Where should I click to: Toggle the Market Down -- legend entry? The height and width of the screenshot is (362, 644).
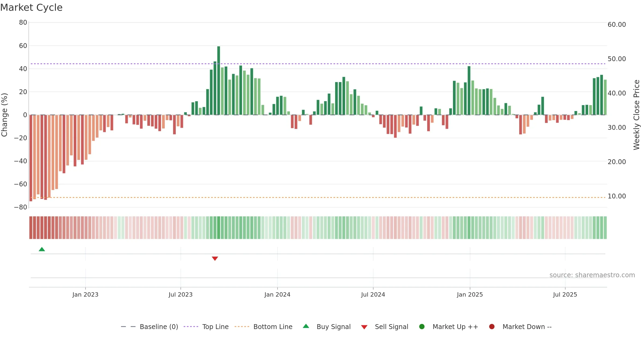pos(520,327)
